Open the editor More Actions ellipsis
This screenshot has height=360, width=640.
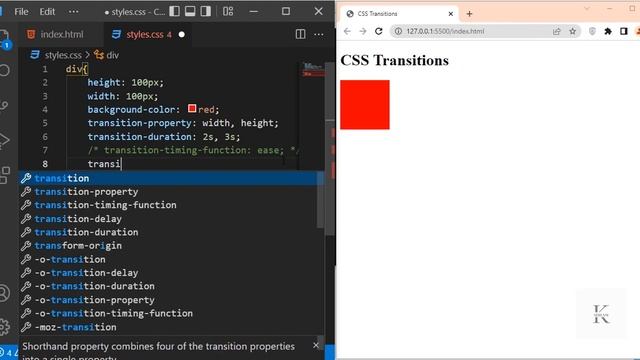coord(319,34)
